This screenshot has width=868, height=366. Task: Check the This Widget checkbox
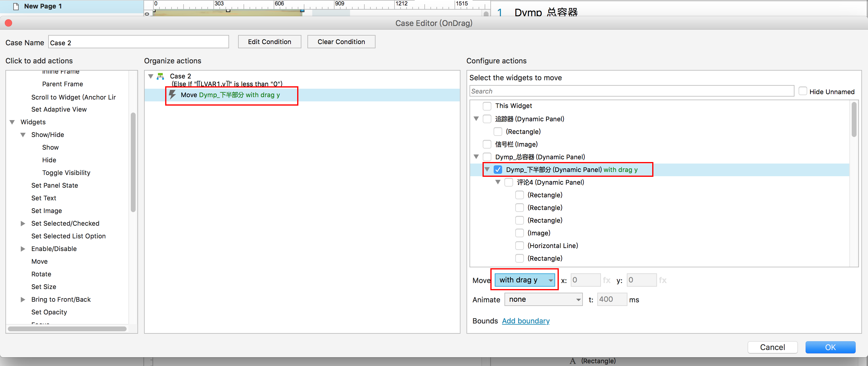coord(487,106)
